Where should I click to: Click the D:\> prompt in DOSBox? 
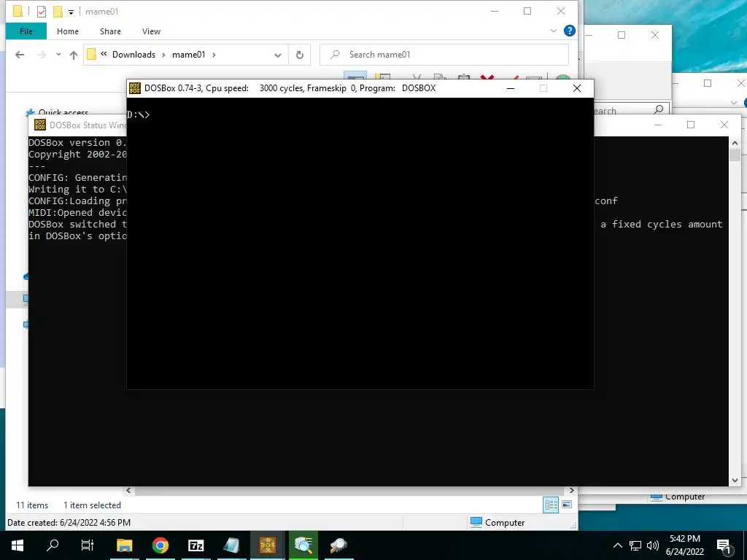pyautogui.click(x=138, y=114)
